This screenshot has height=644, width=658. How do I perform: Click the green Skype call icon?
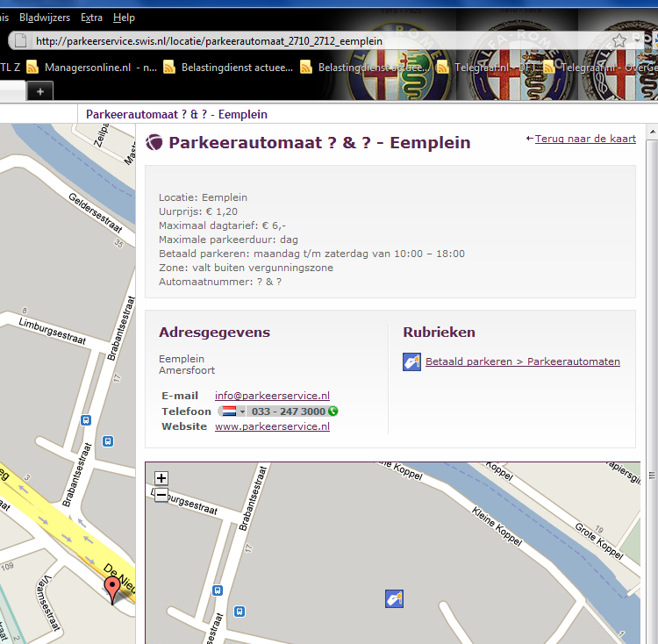pyautogui.click(x=333, y=411)
